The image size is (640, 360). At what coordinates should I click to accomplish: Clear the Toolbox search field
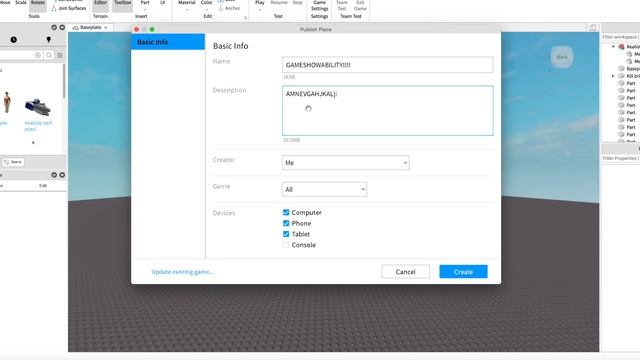pos(38,55)
